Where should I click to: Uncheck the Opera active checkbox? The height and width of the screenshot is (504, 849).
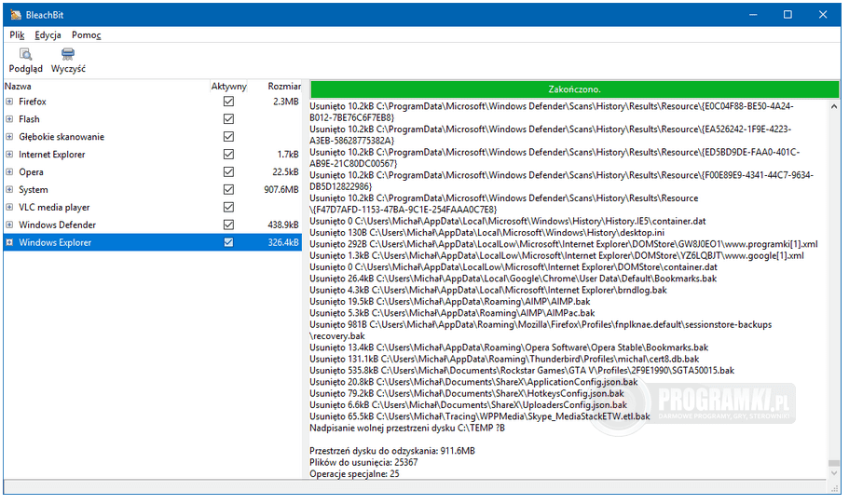pyautogui.click(x=228, y=171)
